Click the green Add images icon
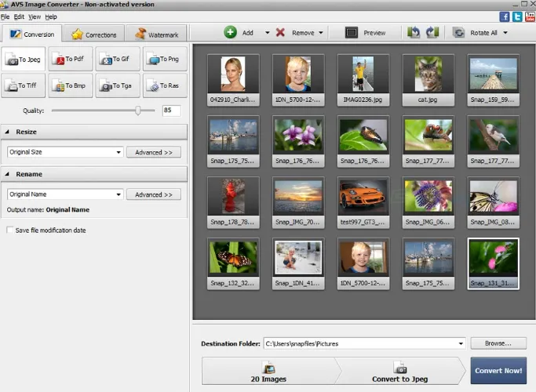This screenshot has height=392, width=536. pos(230,32)
